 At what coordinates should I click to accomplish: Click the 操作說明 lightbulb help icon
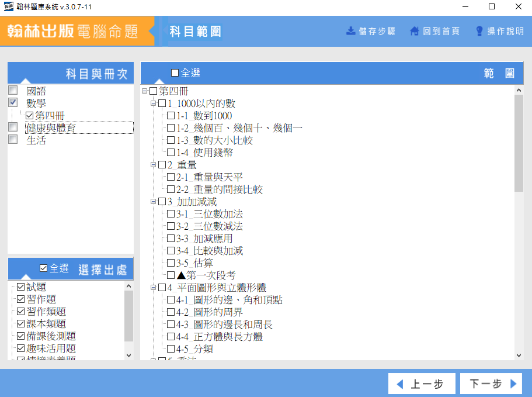click(479, 31)
